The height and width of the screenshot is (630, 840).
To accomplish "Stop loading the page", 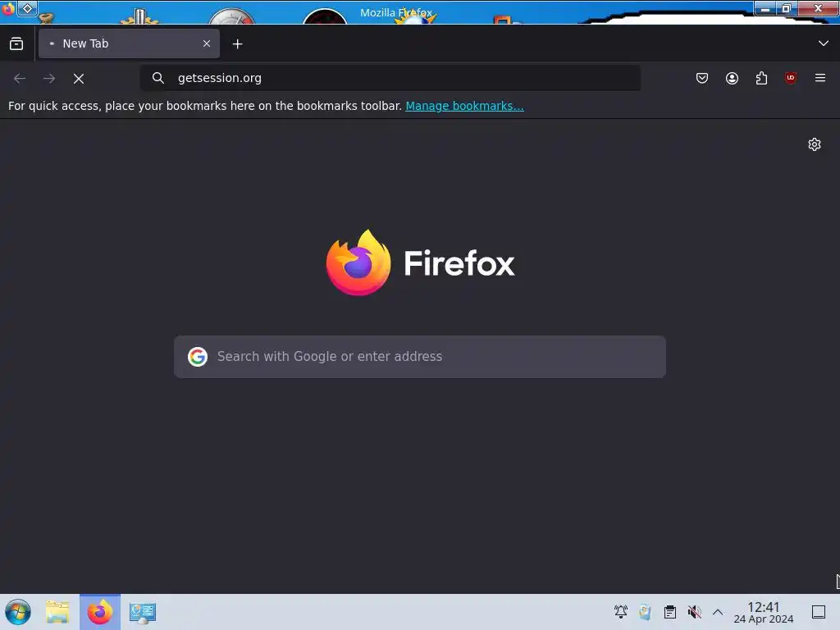I will (79, 79).
